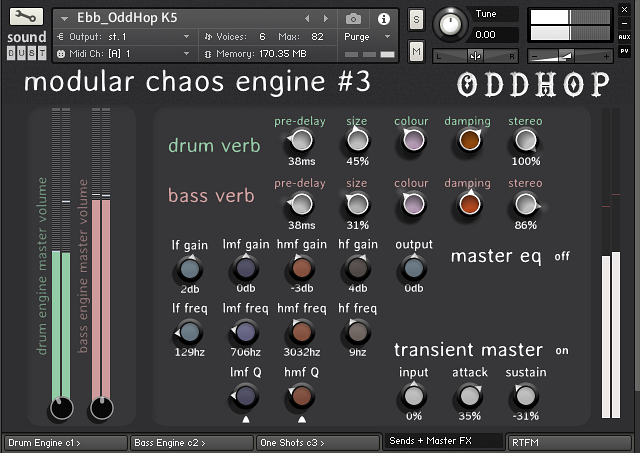
Task: Click bass verb size knob
Action: pos(358,204)
